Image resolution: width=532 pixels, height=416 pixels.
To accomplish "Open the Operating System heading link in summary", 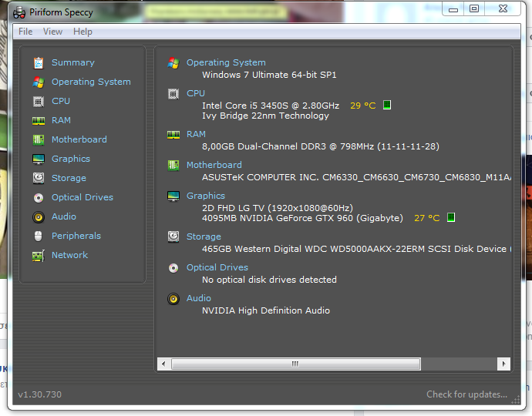I will [x=226, y=62].
